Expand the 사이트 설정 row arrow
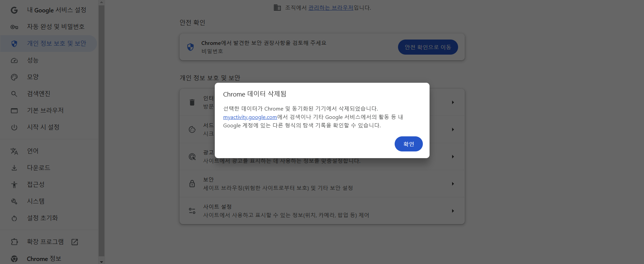 tap(453, 211)
